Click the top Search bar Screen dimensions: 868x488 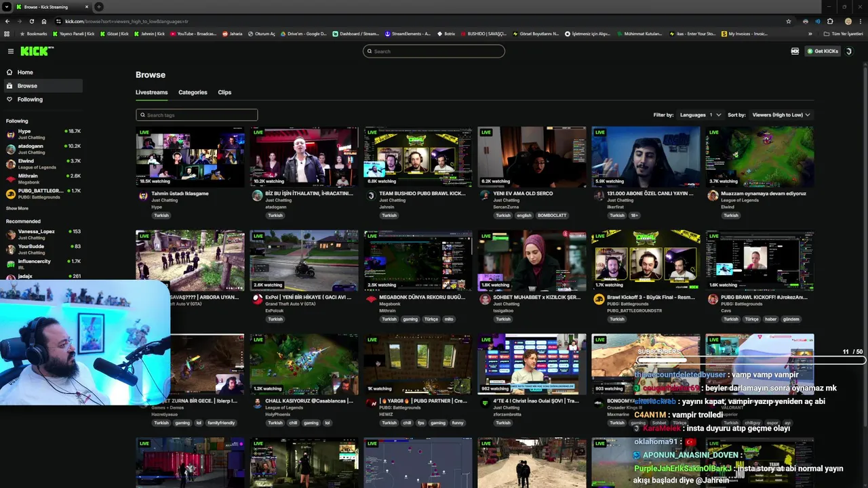pyautogui.click(x=433, y=52)
